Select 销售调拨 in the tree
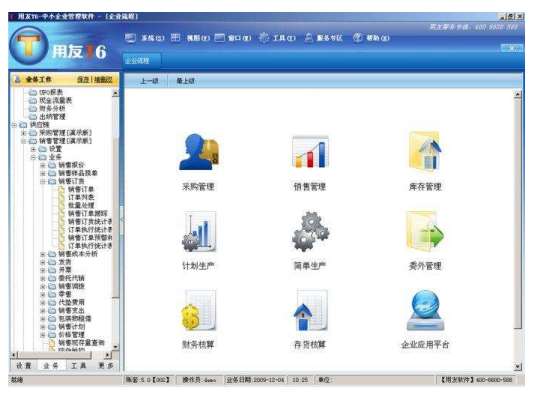Viewport: 537px width, 403px height. click(71, 286)
